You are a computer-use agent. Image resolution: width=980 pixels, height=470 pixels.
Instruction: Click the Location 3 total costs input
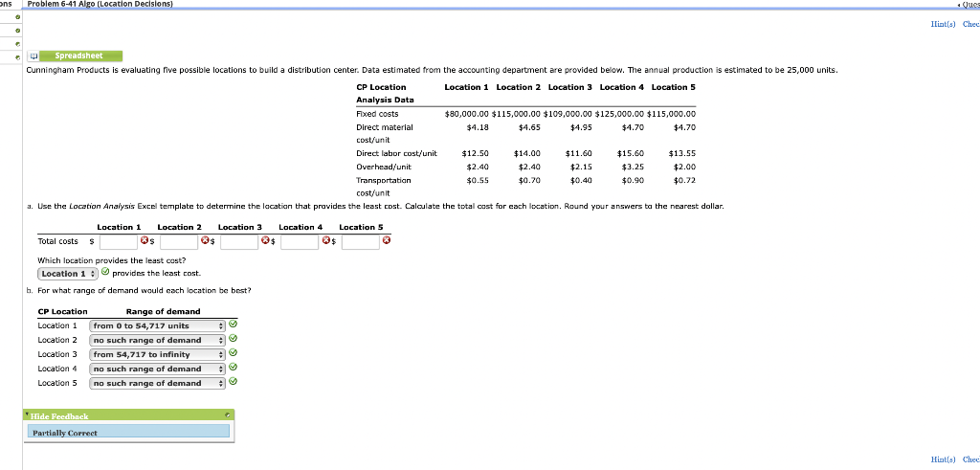click(x=239, y=241)
